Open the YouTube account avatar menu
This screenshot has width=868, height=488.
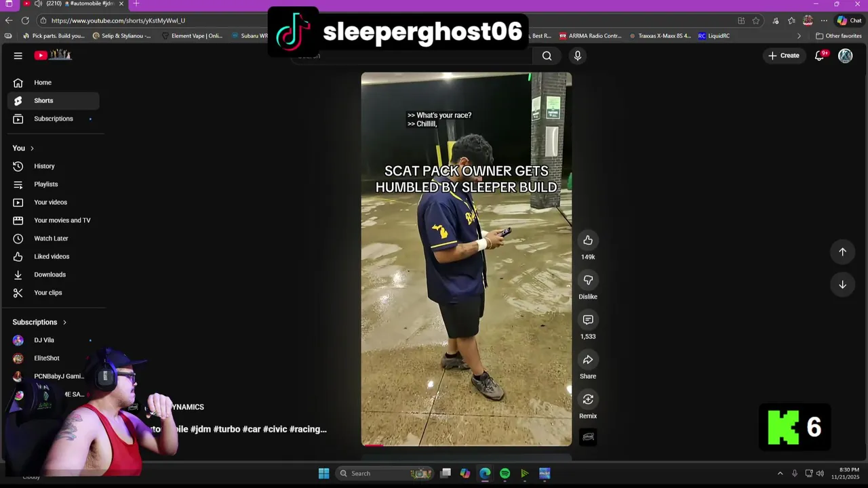click(845, 56)
